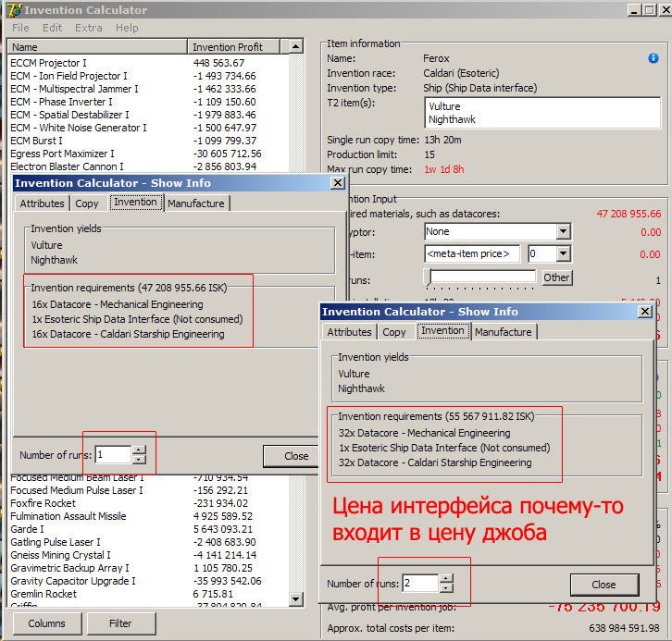The width and height of the screenshot is (672, 641).
Task: Click the Other button next to runs slider
Action: pyautogui.click(x=556, y=277)
